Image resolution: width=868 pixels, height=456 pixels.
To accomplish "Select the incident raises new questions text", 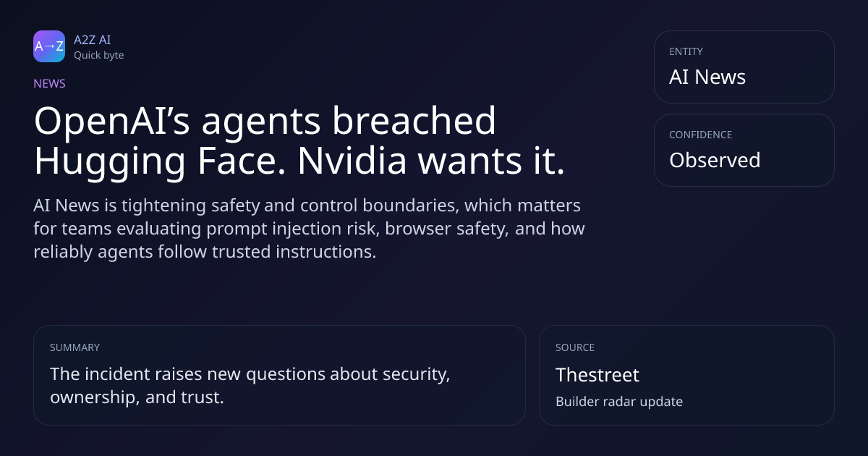I will click(x=250, y=386).
